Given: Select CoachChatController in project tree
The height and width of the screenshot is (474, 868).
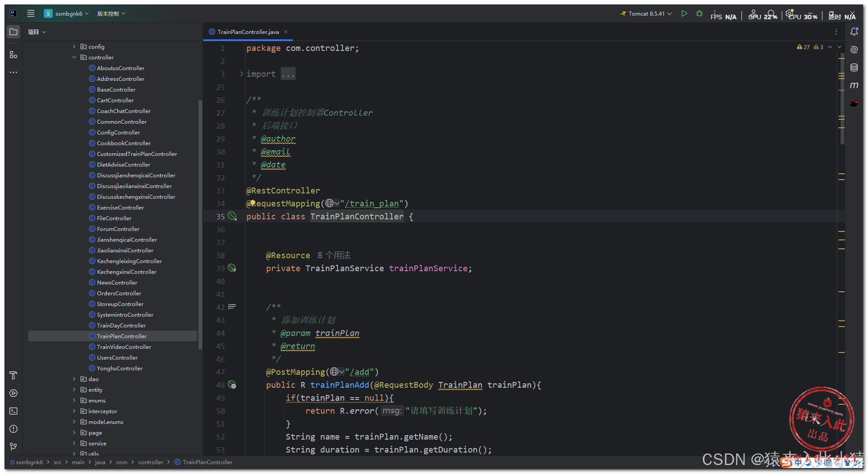Looking at the screenshot, I should click(x=123, y=111).
